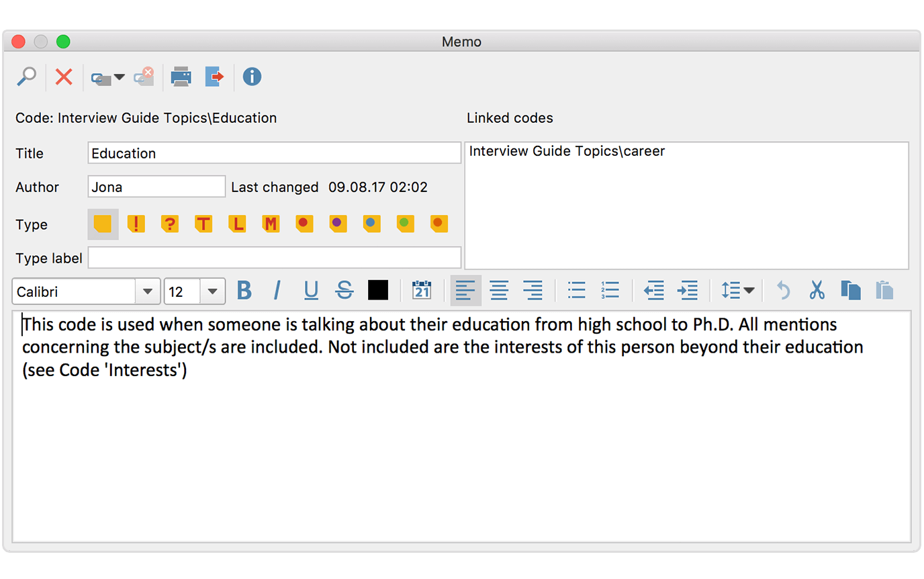Cut selection with the scissors icon
This screenshot has height=579, width=924.
[817, 291]
